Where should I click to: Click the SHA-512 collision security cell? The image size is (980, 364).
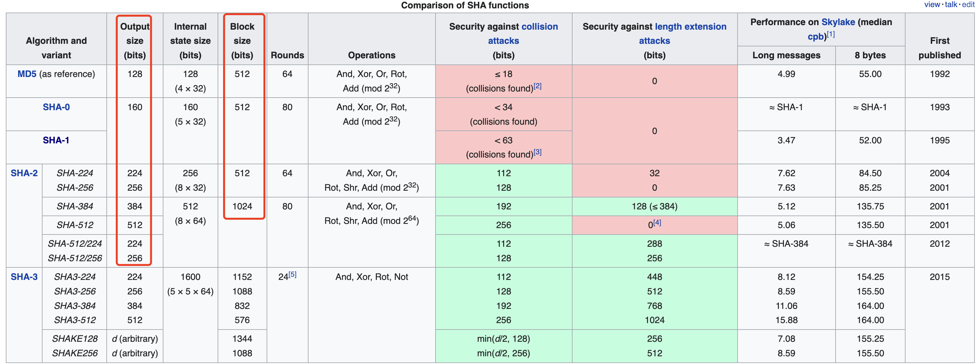click(503, 225)
